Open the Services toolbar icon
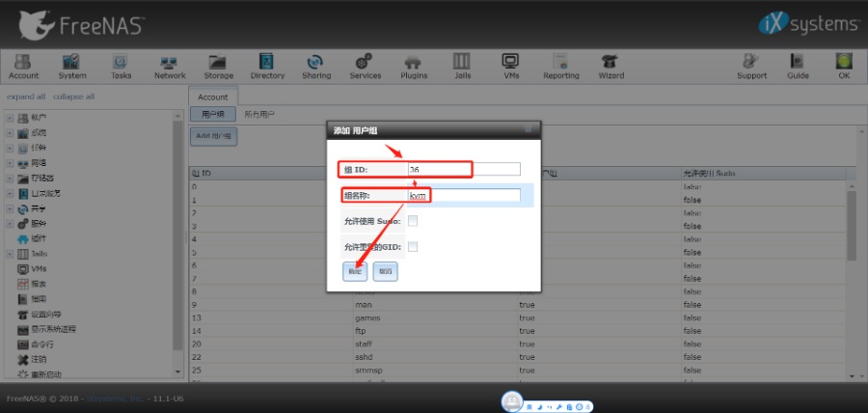This screenshot has height=413, width=868. click(365, 67)
